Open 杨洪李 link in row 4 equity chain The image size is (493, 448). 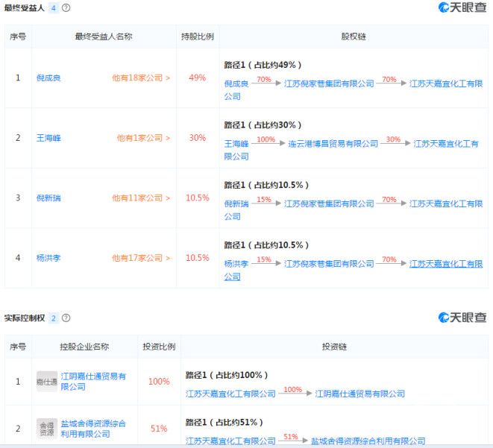pyautogui.click(x=236, y=264)
